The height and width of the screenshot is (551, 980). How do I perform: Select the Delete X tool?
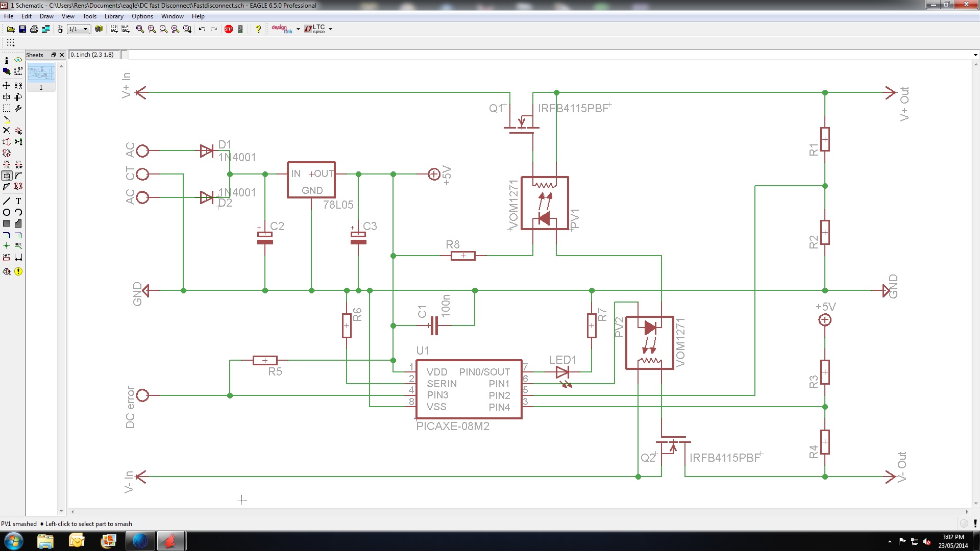tap(7, 131)
